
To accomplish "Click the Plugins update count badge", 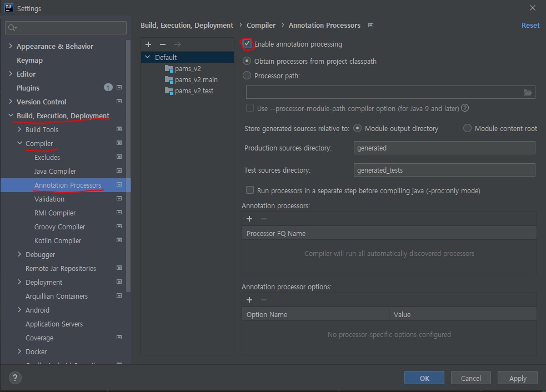I will 108,87.
